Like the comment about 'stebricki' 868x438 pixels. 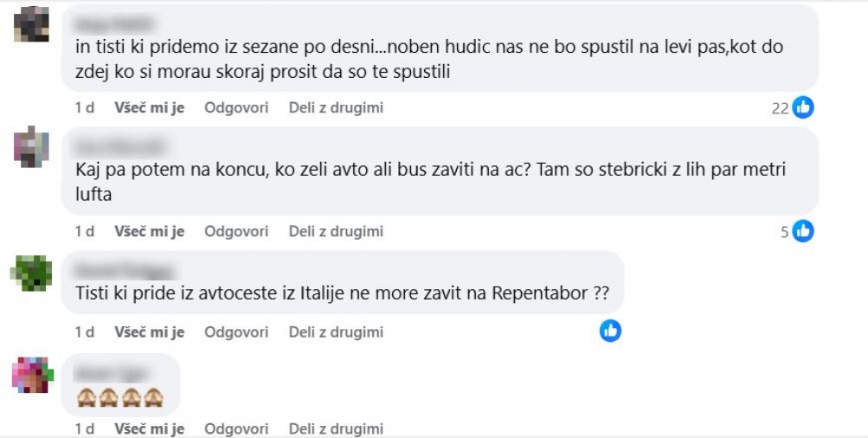(149, 232)
